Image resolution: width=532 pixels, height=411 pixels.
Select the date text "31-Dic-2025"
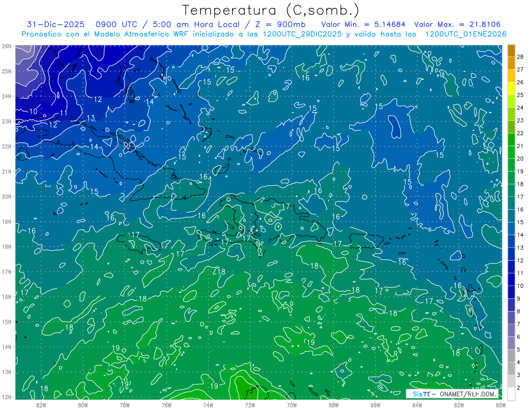point(56,24)
